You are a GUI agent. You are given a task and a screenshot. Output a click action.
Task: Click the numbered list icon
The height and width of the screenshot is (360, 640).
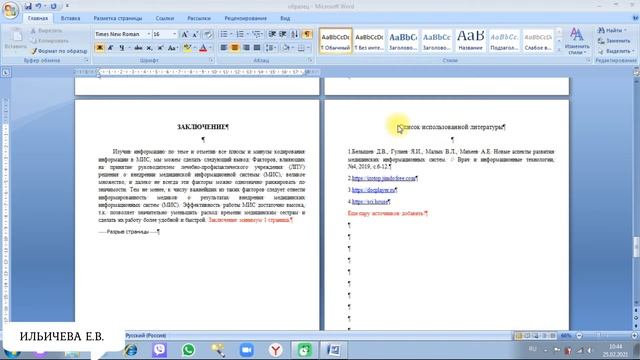click(240, 34)
